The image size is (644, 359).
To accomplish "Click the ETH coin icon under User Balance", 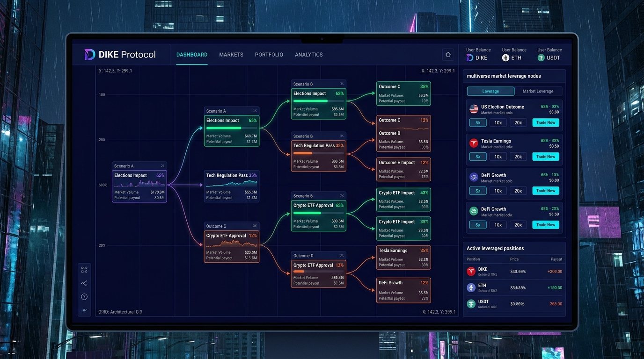I will (x=505, y=58).
